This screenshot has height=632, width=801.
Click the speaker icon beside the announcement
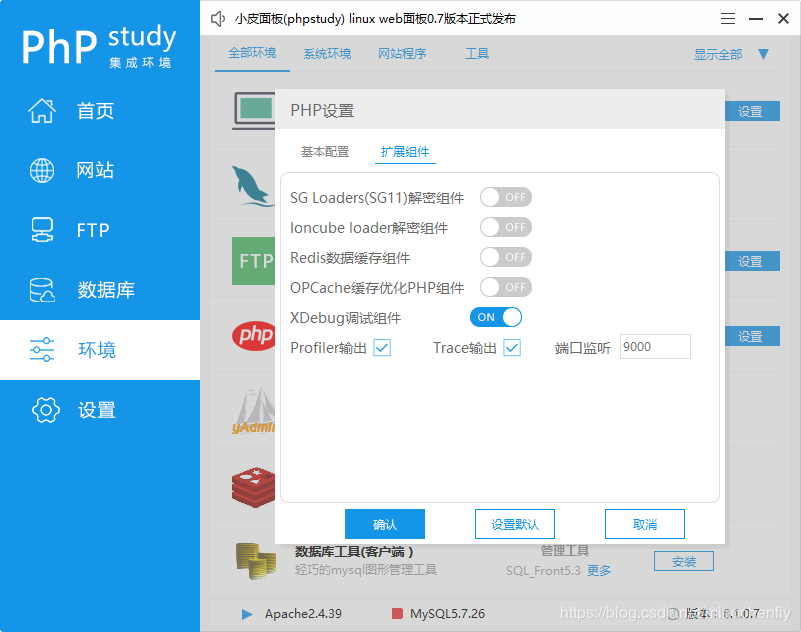218,17
